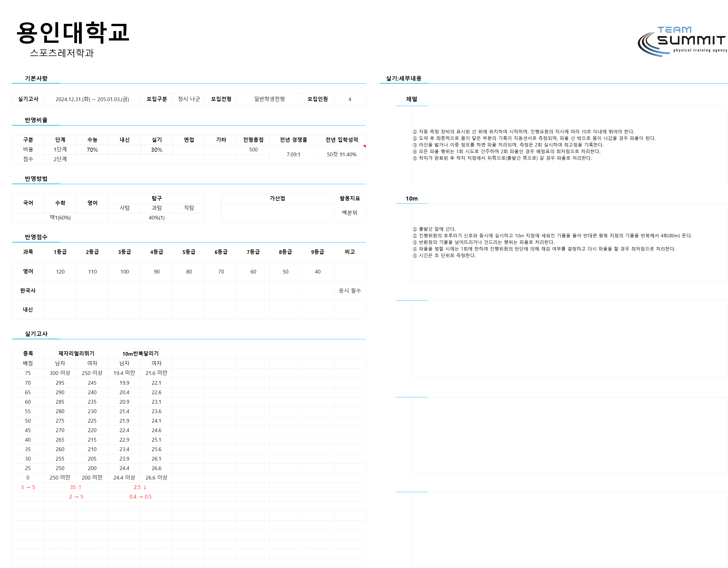
Task: Click the 모집인원 value 4
Action: (x=350, y=99)
